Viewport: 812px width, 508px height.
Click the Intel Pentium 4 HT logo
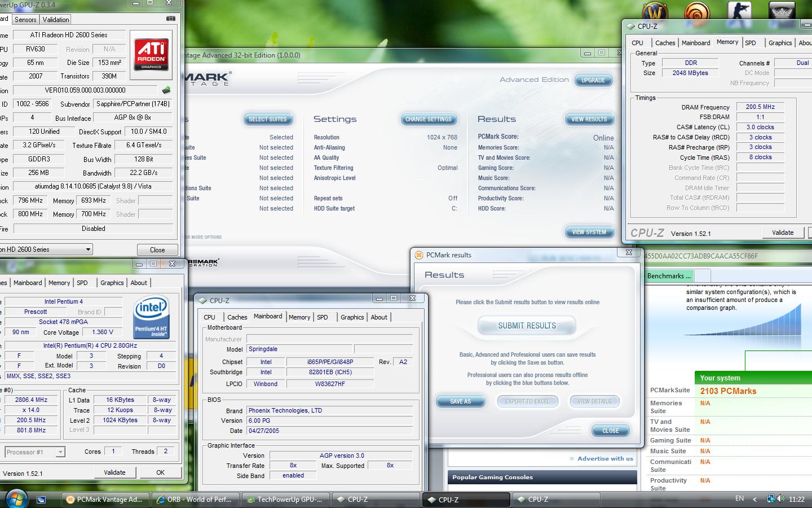151,318
